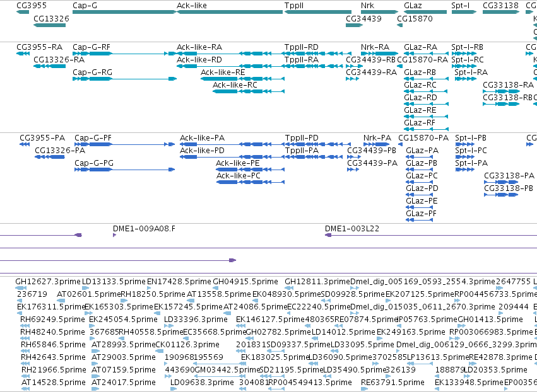537x392 pixels.
Task: Click transcript Cap-G-RG label
Action: point(93,72)
